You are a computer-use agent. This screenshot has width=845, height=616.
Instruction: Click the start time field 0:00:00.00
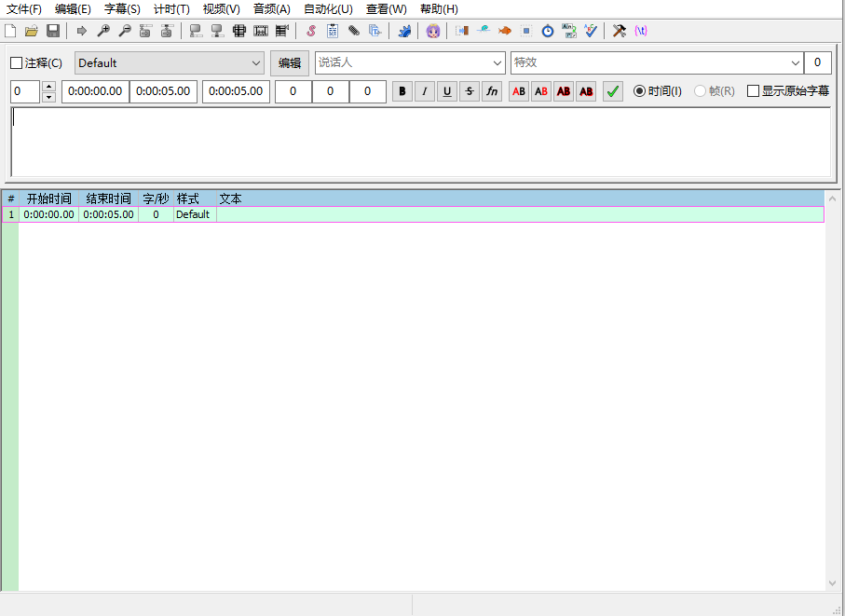tap(95, 91)
